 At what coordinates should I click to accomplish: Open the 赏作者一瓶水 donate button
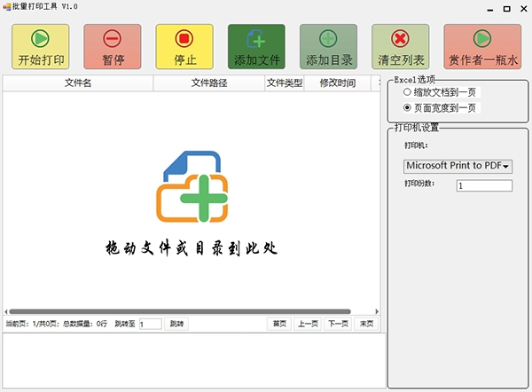(x=482, y=47)
